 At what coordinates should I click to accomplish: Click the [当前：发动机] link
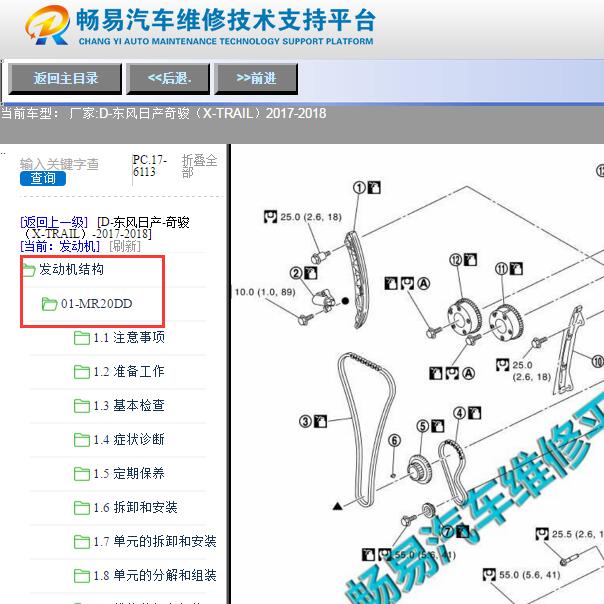click(x=60, y=246)
